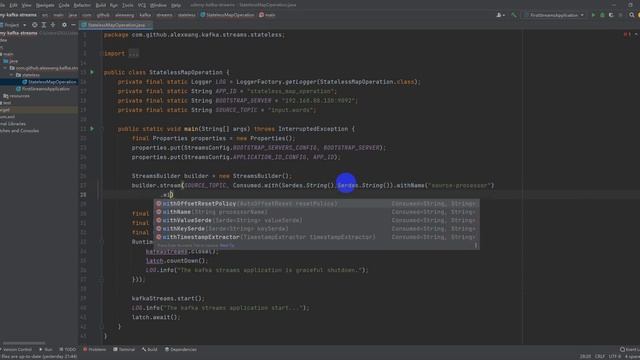Open the Tools menu
Viewport: 640px width, 360px height.
coord(128,5)
